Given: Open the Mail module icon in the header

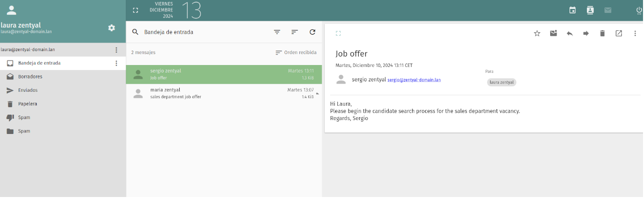Looking at the screenshot, I should click(x=608, y=10).
